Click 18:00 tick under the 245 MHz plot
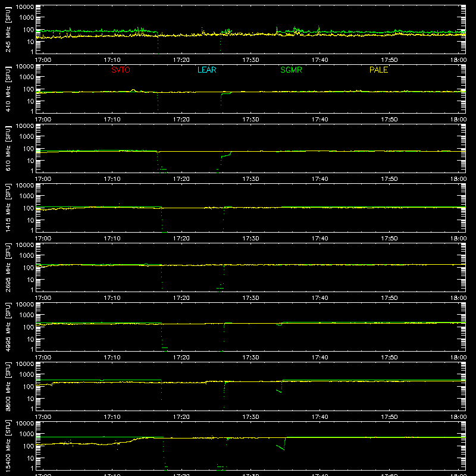 click(458, 60)
